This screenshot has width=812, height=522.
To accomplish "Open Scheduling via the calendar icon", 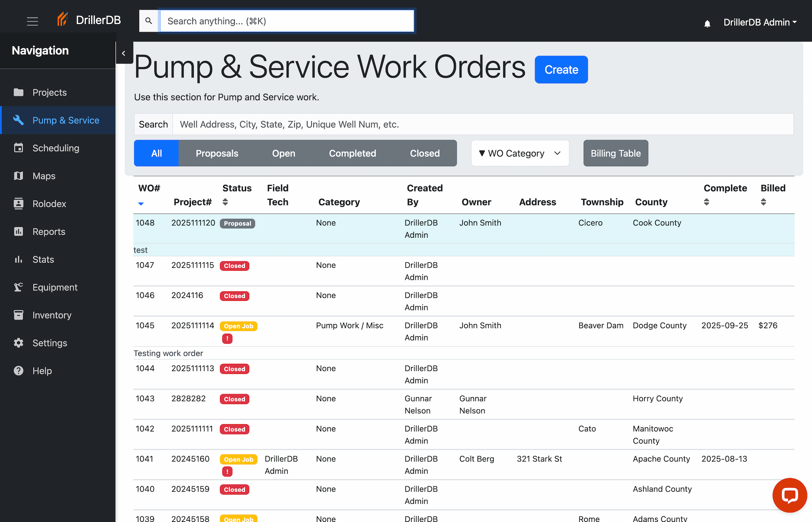I will tap(19, 148).
